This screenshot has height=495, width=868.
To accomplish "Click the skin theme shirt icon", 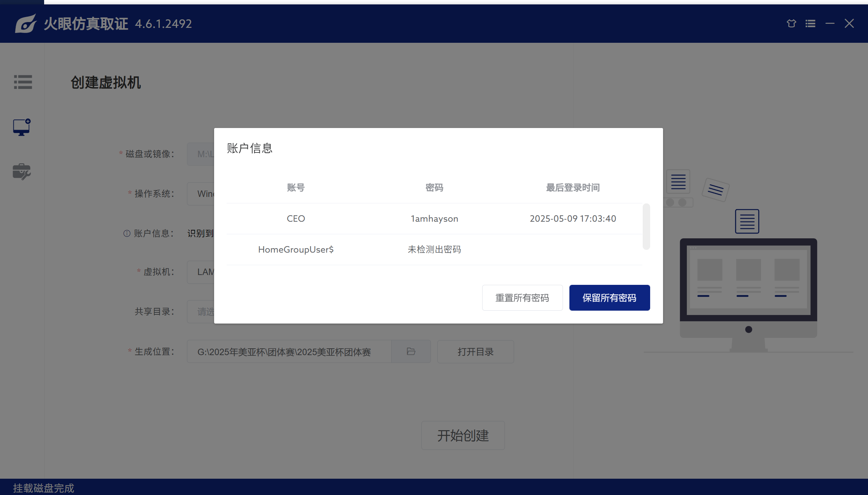I will pos(791,23).
